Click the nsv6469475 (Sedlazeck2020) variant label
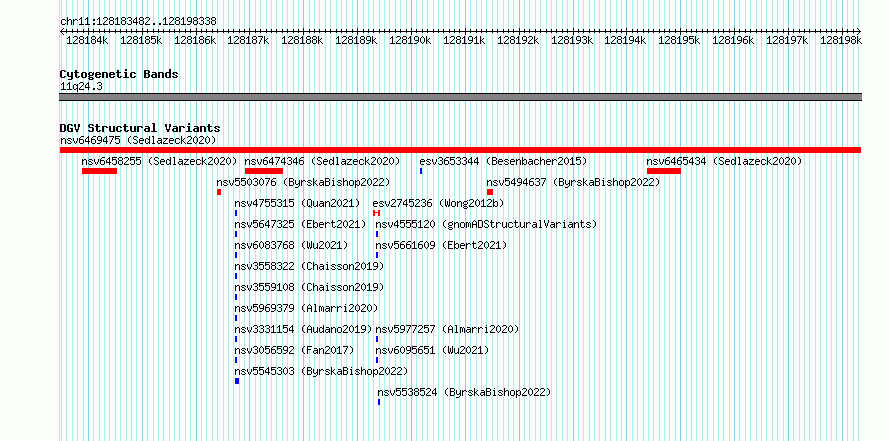Image resolution: width=890 pixels, height=441 pixels. [x=138, y=140]
